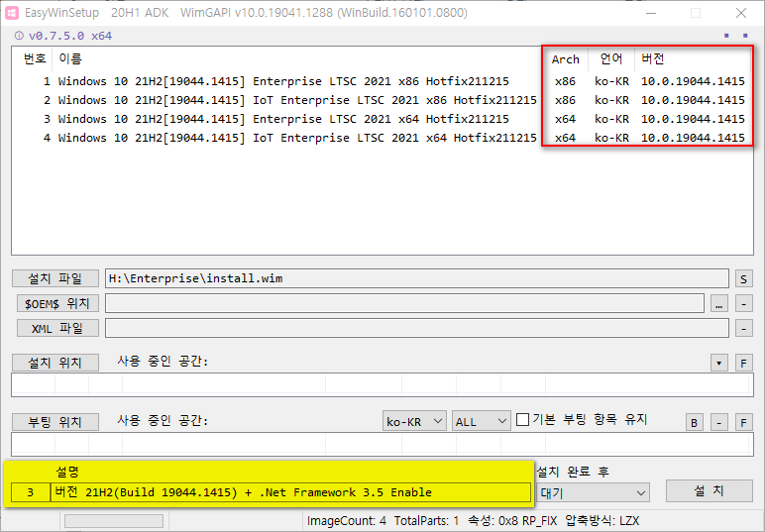Select image 1 Enterprise LTSC 2021 x86
The width and height of the screenshot is (765, 532).
pyautogui.click(x=382, y=81)
